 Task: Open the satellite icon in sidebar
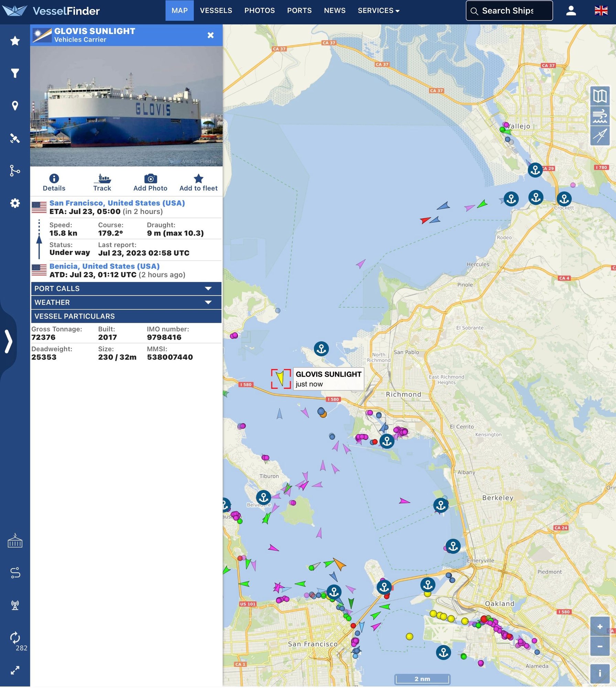[x=15, y=138]
